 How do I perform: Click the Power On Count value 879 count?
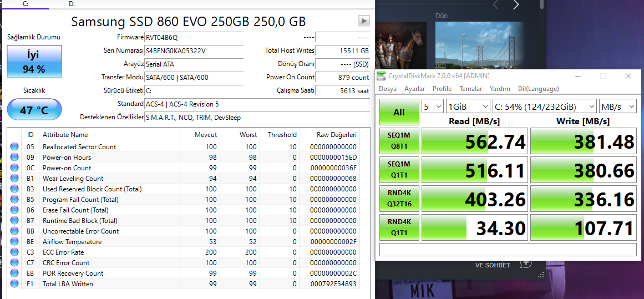(343, 77)
